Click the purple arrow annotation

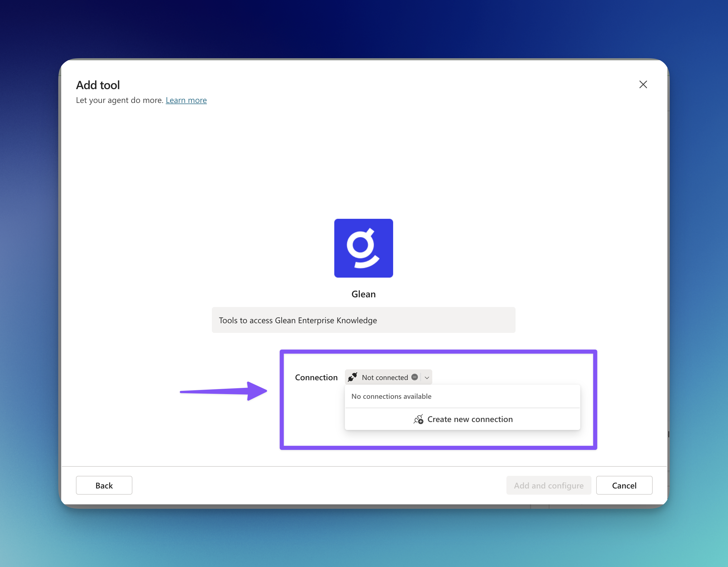(x=223, y=391)
